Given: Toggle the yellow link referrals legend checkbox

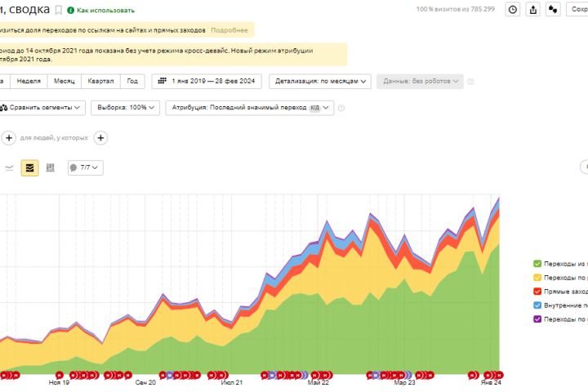Looking at the screenshot, I should [537, 277].
